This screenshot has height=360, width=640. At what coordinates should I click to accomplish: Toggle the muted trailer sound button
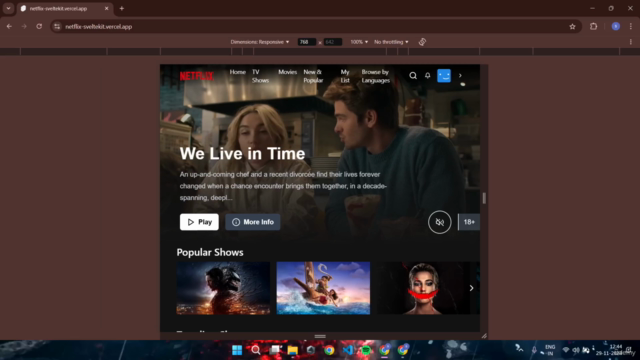click(440, 222)
